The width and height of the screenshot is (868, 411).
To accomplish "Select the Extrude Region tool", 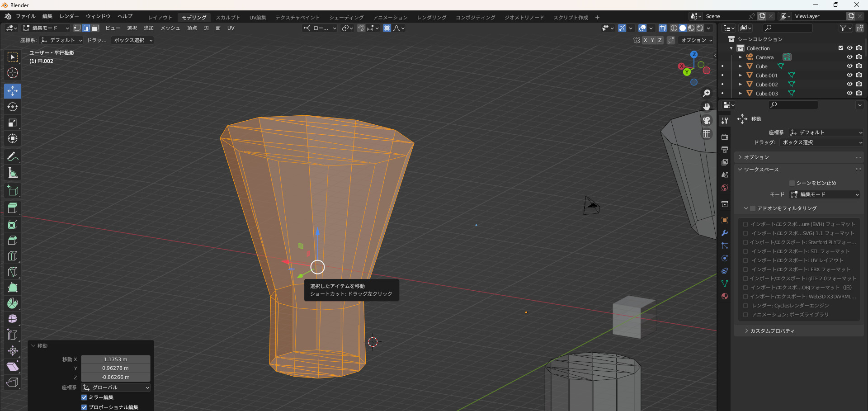I will coord(13,208).
